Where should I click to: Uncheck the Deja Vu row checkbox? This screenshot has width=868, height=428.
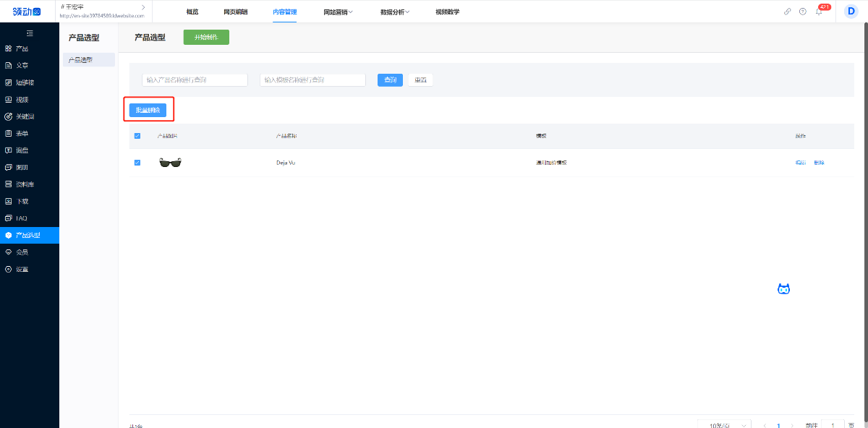coord(137,163)
